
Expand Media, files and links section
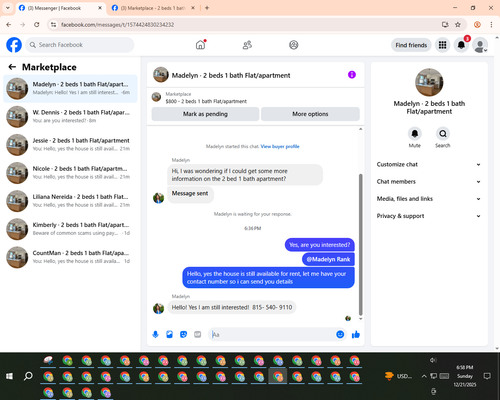(x=429, y=199)
